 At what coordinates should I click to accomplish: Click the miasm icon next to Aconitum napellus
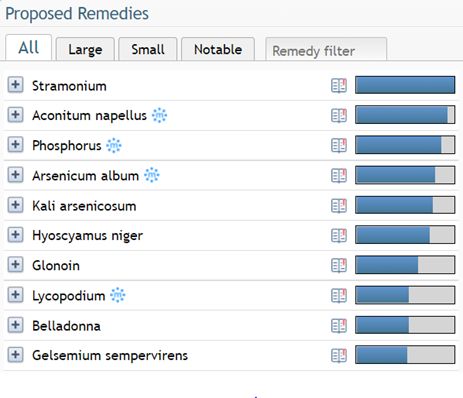coord(159,115)
